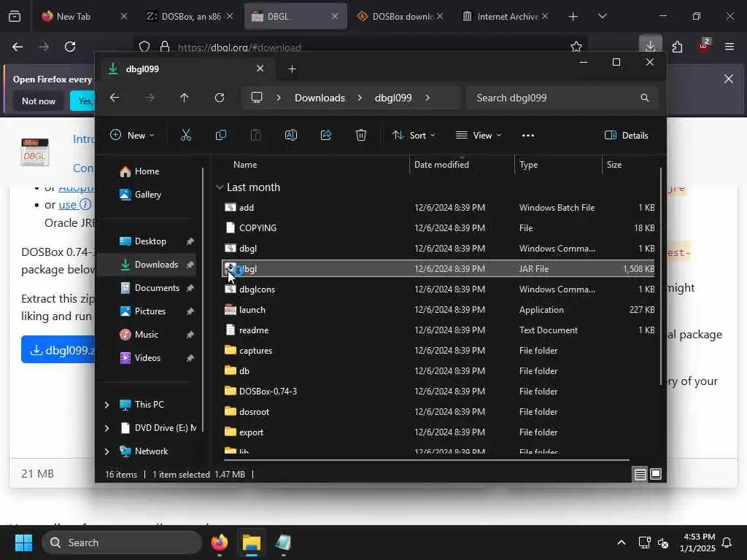This screenshot has width=747, height=560.
Task: Switch to the New Tab browser tab
Action: 85,16
